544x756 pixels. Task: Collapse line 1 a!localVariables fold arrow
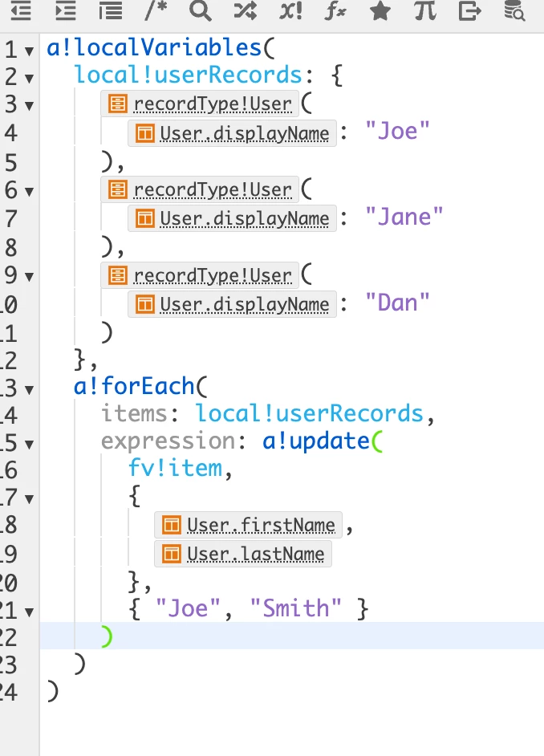(30, 51)
